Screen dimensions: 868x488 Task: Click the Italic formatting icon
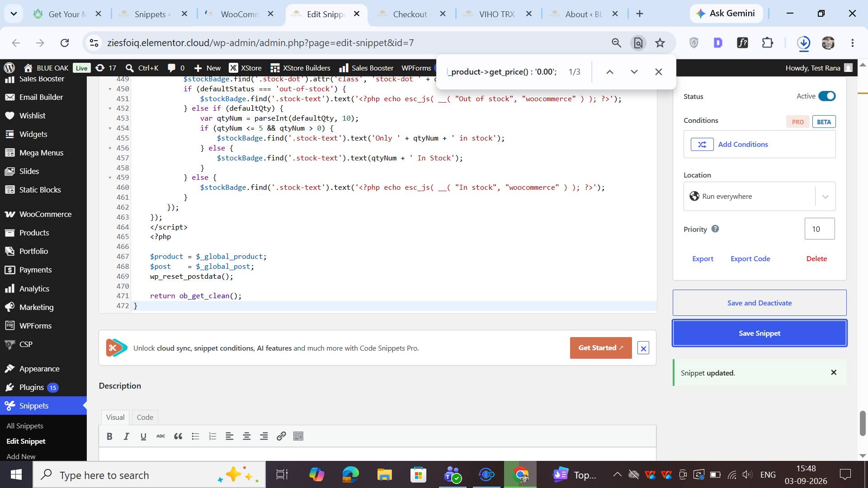point(127,436)
